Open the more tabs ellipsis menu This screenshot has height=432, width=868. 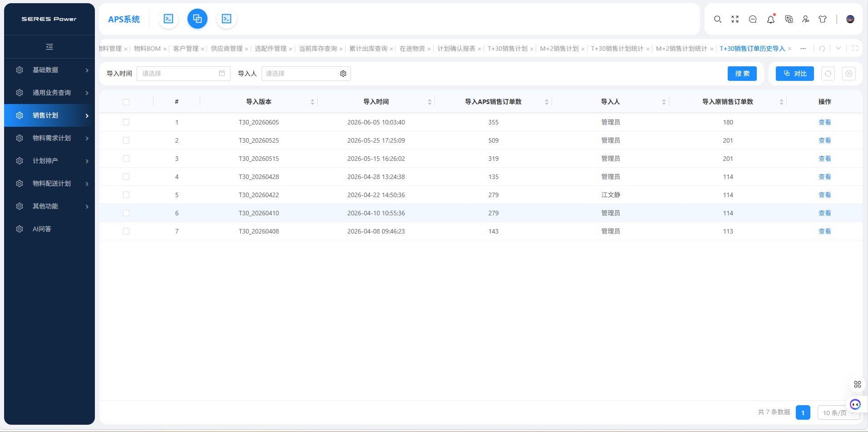pyautogui.click(x=803, y=49)
